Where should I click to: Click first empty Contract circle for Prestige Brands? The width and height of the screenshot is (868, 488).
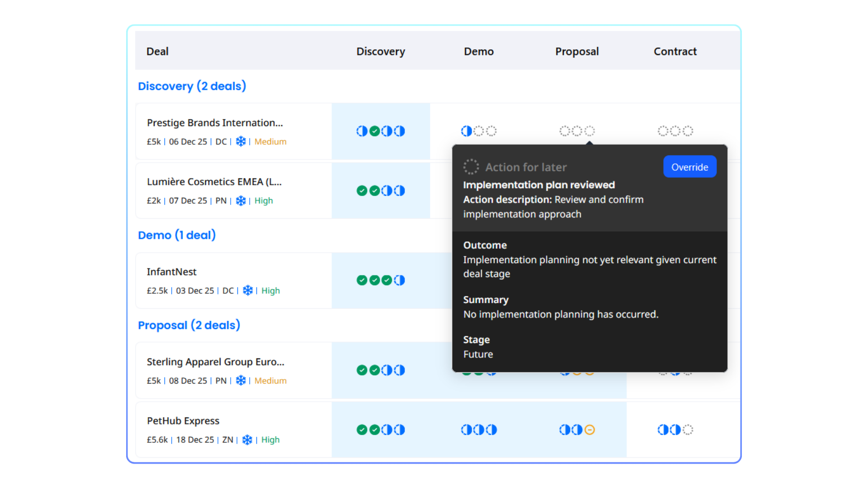click(663, 131)
